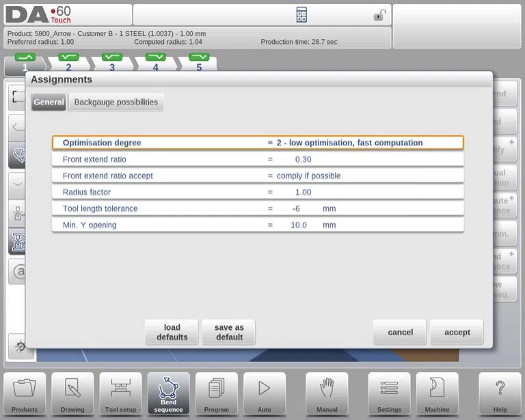Select bend step 4 tab

tap(156, 67)
